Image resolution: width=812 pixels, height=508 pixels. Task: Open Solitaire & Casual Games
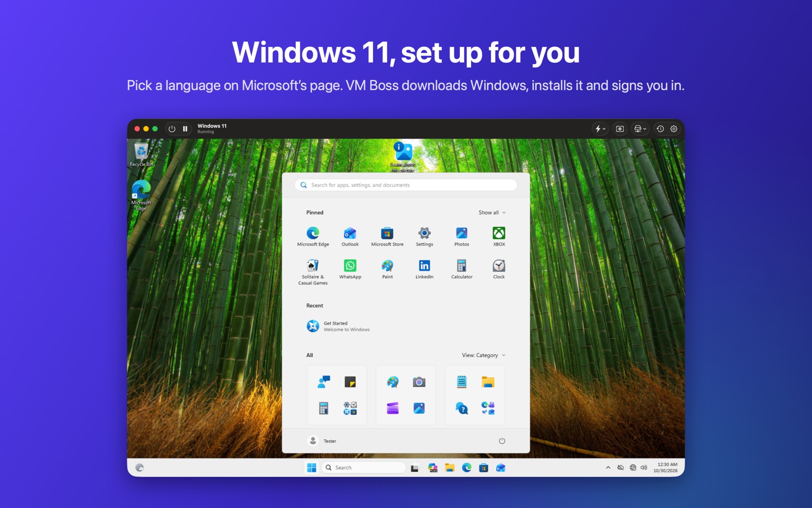tap(313, 272)
